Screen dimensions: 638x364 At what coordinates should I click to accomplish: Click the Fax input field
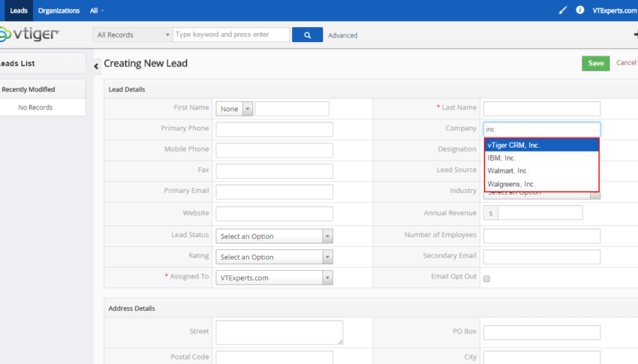pos(274,171)
